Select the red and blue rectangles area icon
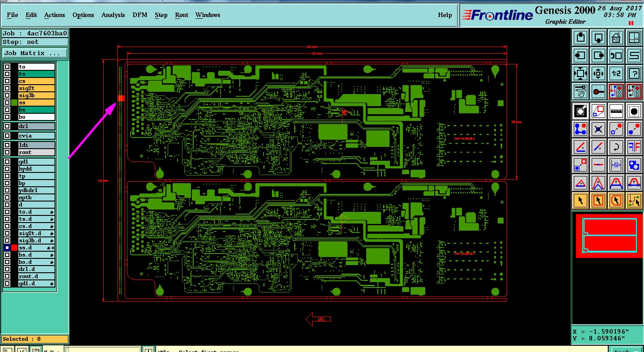This screenshot has height=352, width=644. pyautogui.click(x=598, y=111)
